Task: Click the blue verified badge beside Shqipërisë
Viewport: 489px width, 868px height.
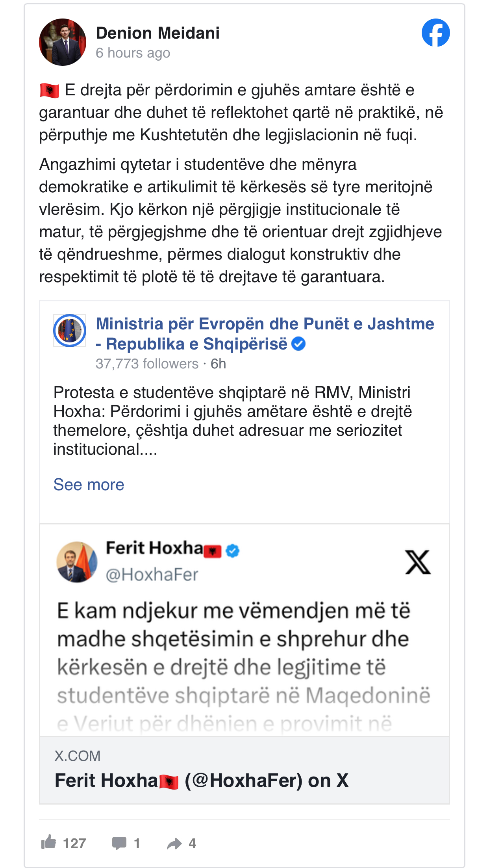Action: tap(298, 344)
